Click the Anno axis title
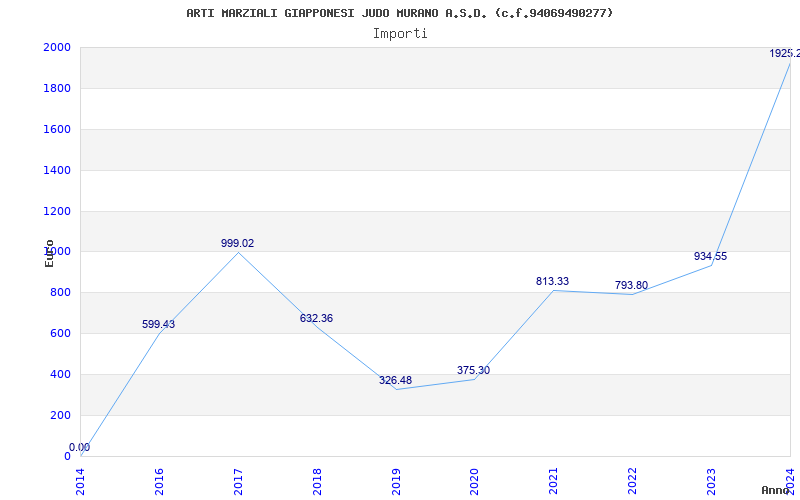The height and width of the screenshot is (500, 800). (775, 490)
